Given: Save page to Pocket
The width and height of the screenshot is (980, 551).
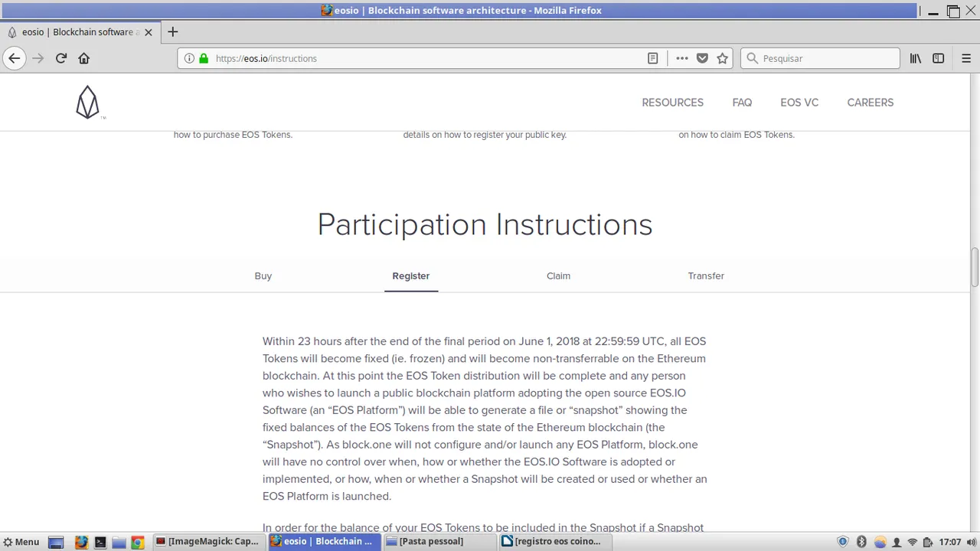Looking at the screenshot, I should tap(702, 58).
